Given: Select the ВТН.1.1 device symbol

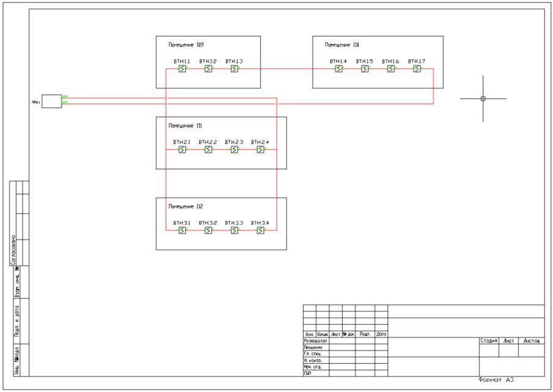Looking at the screenshot, I should click(x=182, y=69).
